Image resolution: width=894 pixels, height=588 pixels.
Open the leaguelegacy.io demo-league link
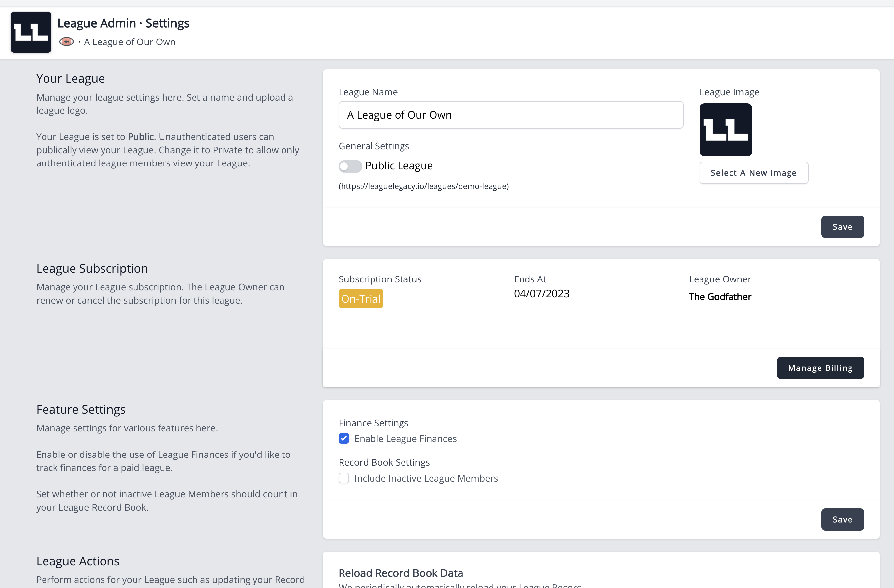point(423,186)
